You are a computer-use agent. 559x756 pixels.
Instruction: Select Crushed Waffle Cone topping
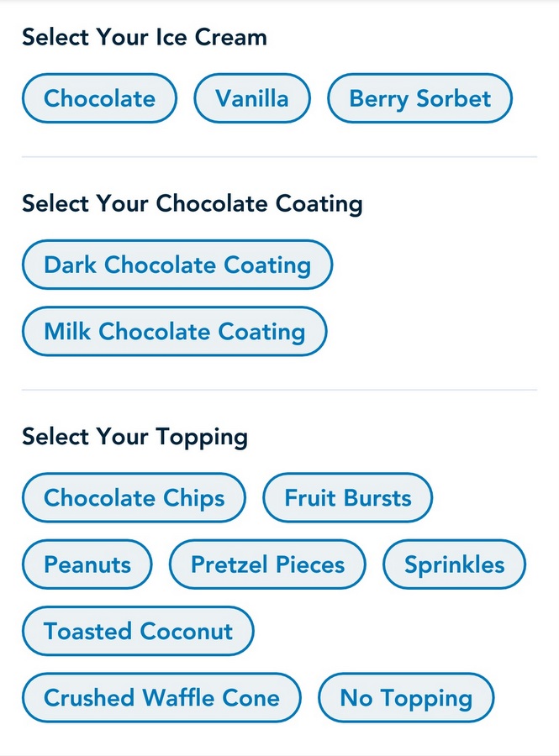click(161, 697)
